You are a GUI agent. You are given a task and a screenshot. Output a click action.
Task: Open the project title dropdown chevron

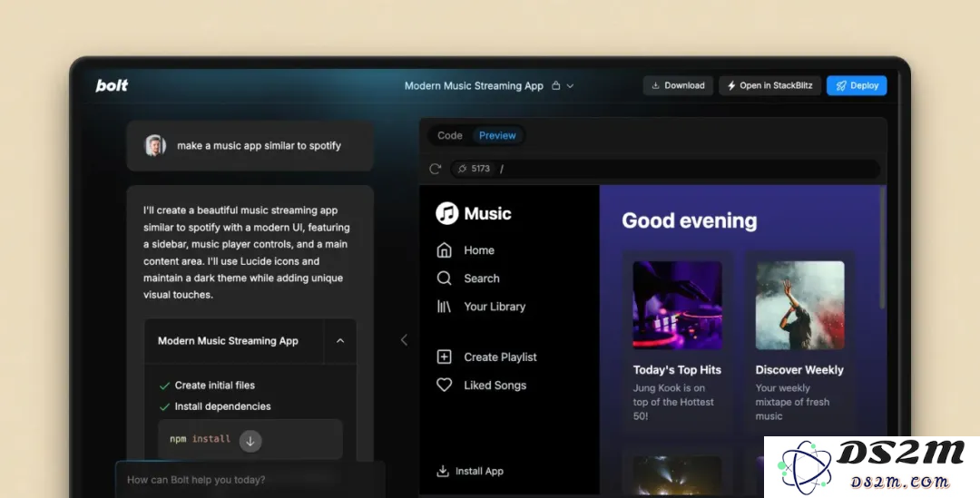tap(570, 86)
